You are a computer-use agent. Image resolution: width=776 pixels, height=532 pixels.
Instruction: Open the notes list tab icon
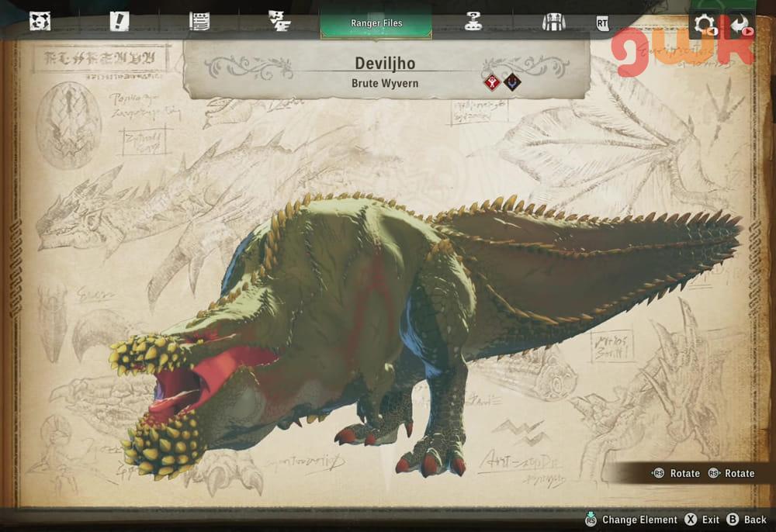[199, 21]
